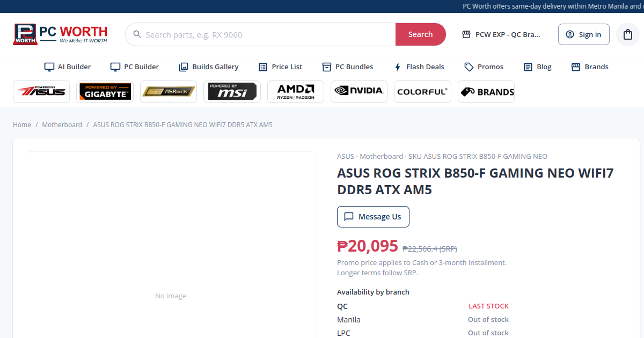
Task: Open the ASRock brand logo
Action: coord(169,92)
